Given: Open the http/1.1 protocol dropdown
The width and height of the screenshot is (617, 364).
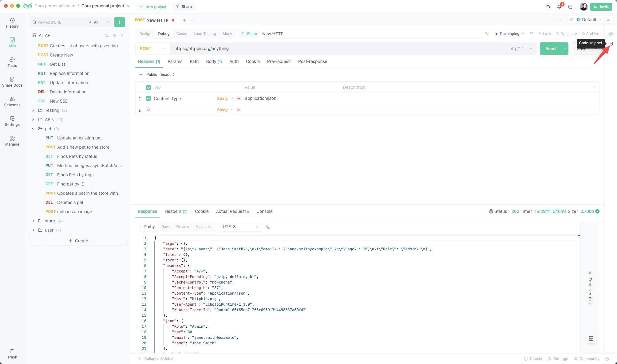Looking at the screenshot, I should pyautogui.click(x=520, y=49).
